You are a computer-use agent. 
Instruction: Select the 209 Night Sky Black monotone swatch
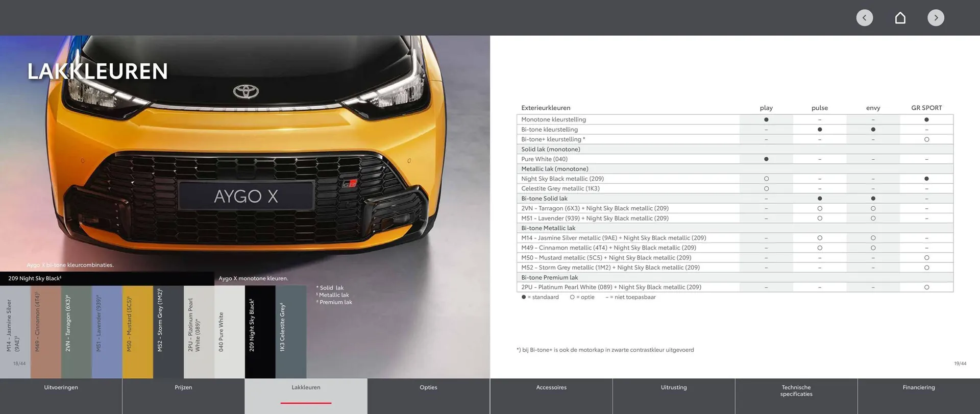[260, 332]
